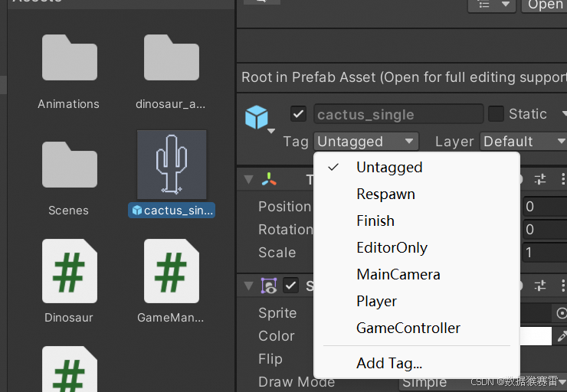Open Transform component more options menu
Screen dimensions: 567x392
tap(562, 179)
